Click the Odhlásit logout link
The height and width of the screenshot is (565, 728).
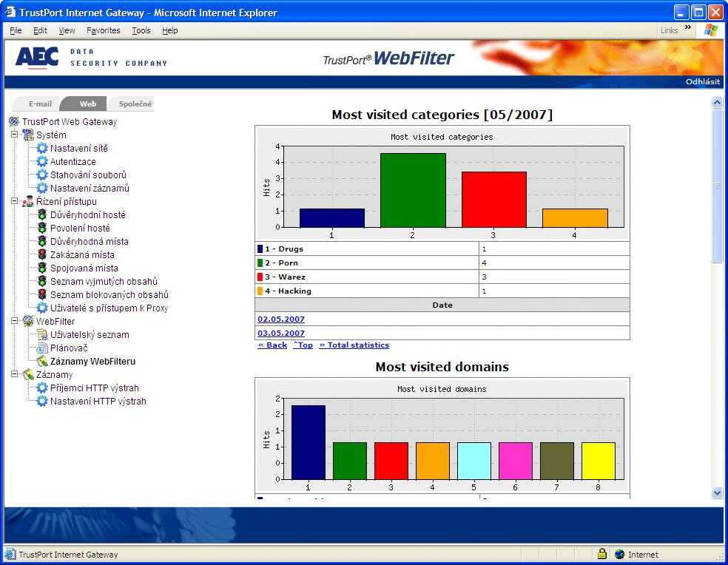click(x=702, y=81)
